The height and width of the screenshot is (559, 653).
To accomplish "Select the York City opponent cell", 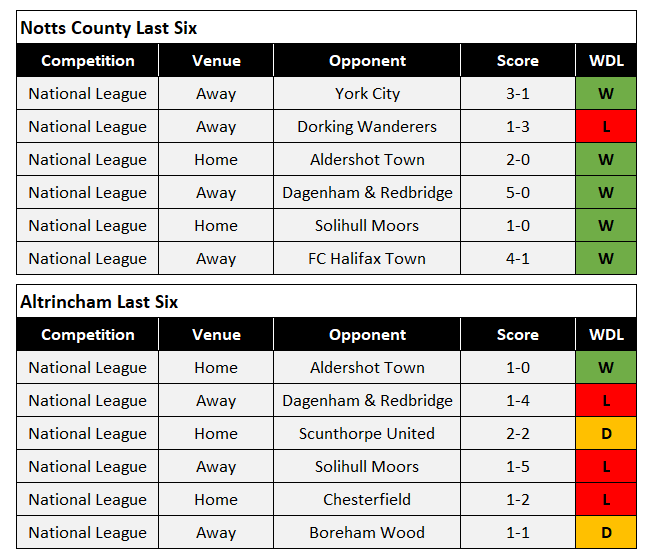I will (367, 94).
